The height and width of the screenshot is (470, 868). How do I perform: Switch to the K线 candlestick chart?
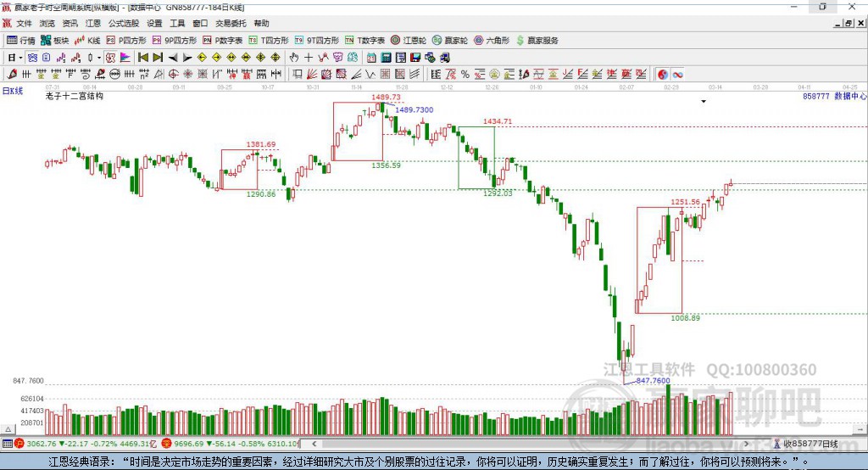87,41
